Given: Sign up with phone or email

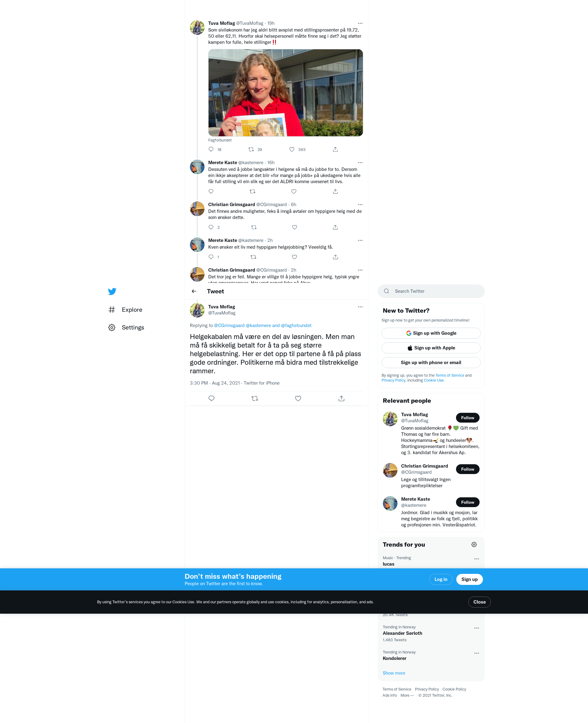Looking at the screenshot, I should [x=431, y=362].
